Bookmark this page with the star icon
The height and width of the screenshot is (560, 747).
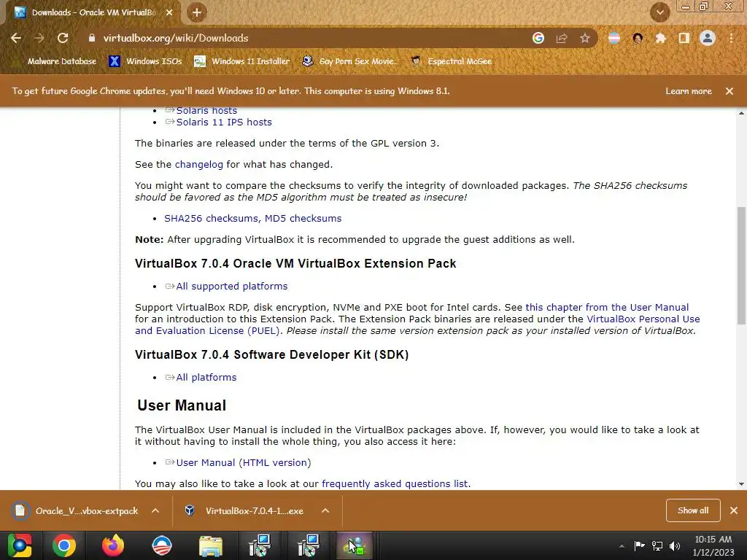coord(585,38)
